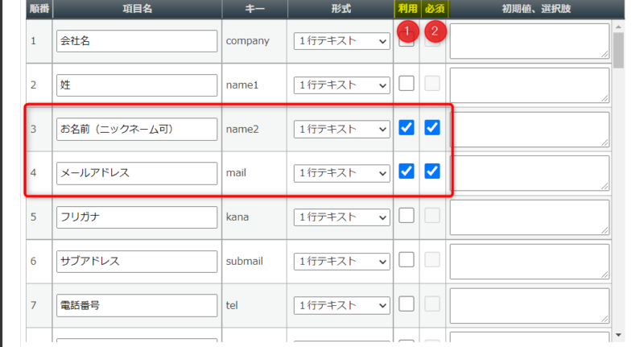The image size is (644, 347).
Task: Open 形式 dropdown for tel row
Action: click(341, 305)
